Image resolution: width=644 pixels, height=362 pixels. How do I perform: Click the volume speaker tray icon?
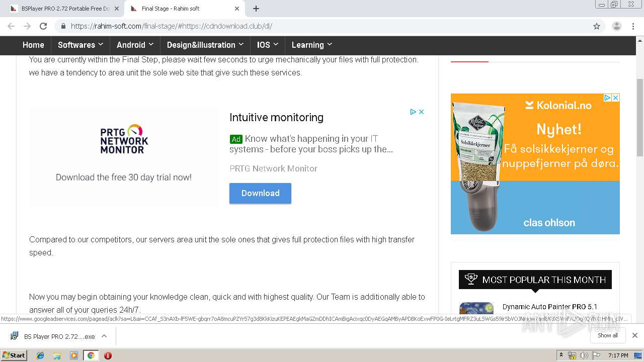584,355
